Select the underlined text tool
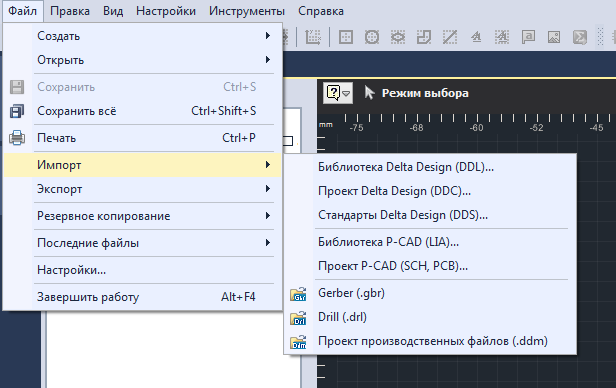616x388 pixels. pyautogui.click(x=476, y=37)
